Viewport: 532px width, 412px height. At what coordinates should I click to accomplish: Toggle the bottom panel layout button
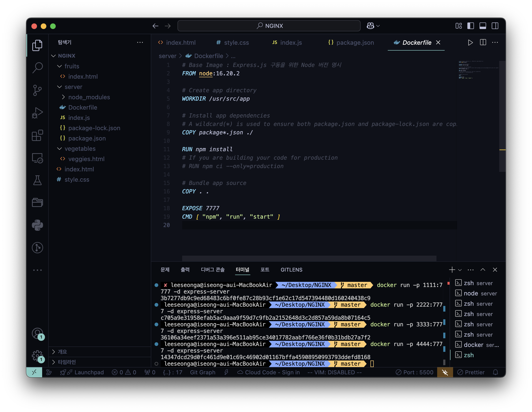click(x=483, y=26)
